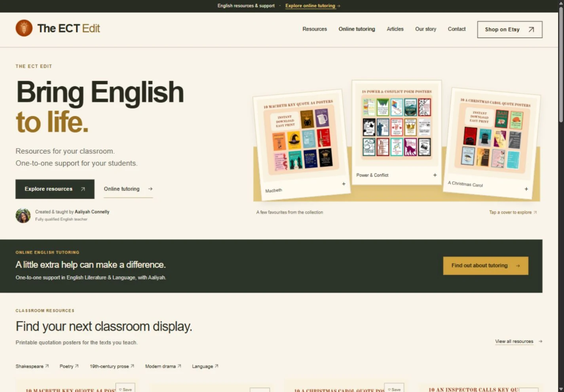
Task: Click Aaliyah Connelly's profile photo
Action: point(23,215)
